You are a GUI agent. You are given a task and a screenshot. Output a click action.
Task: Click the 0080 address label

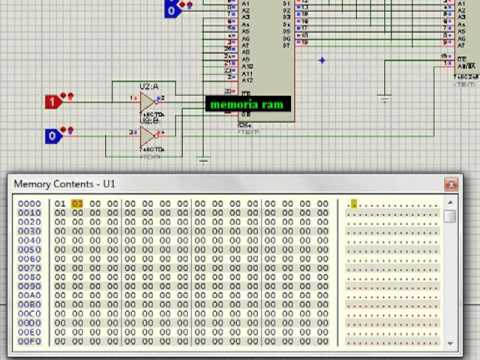pyautogui.click(x=29, y=277)
